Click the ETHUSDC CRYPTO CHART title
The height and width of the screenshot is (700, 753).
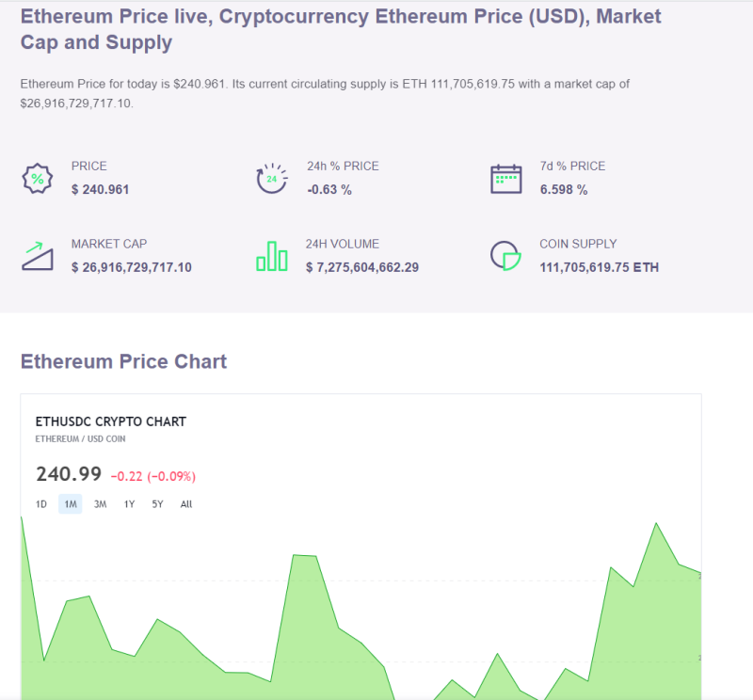click(110, 422)
